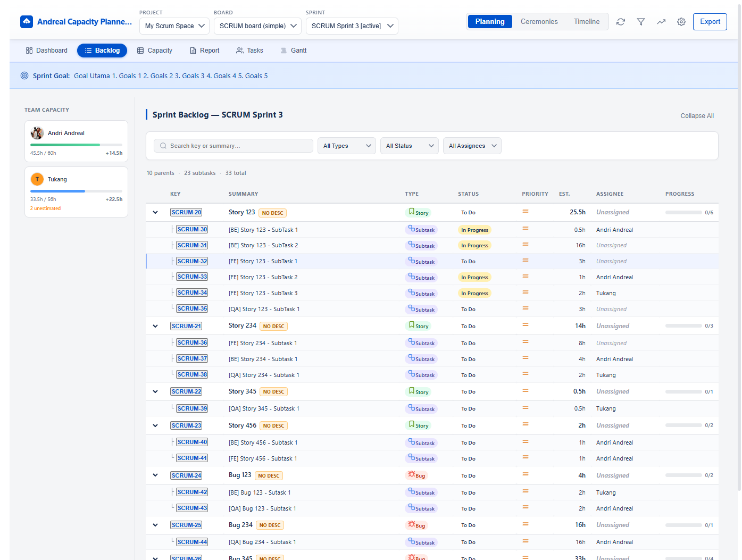
Task: Open the Report navigation item
Action: point(204,50)
